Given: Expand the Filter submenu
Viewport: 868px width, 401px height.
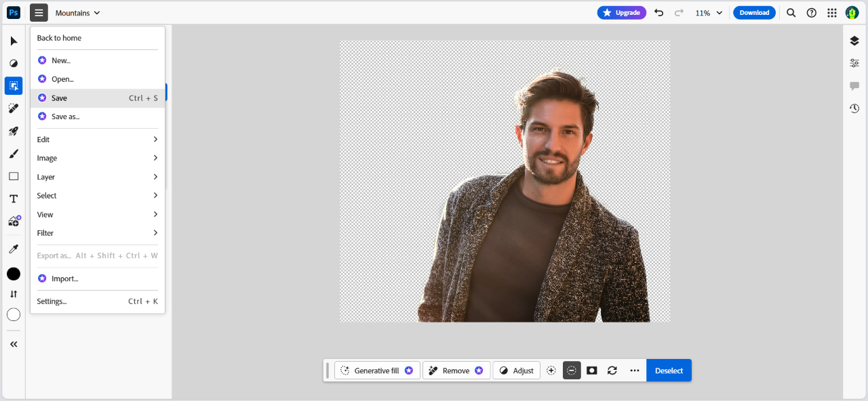Looking at the screenshot, I should coord(98,233).
